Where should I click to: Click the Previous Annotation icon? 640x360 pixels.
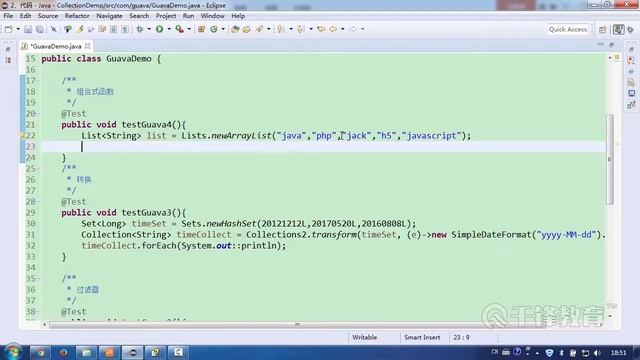(x=301, y=29)
